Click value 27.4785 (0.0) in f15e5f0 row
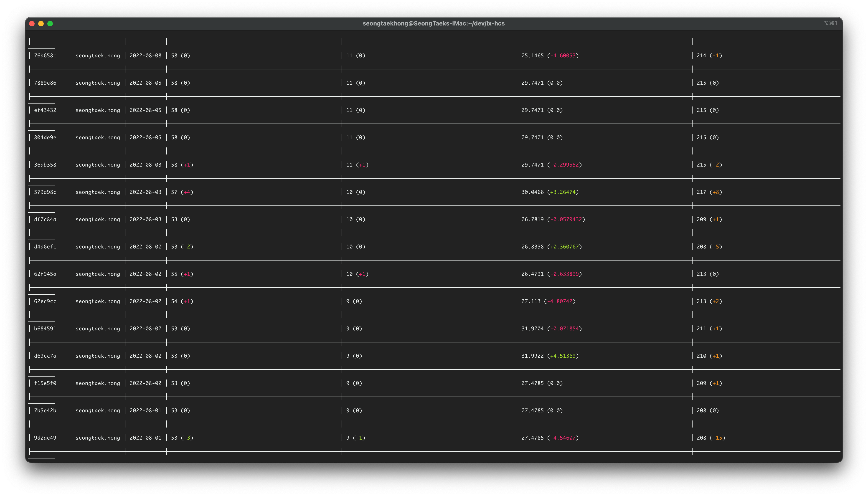Screen dimensions: 868x496 (542, 383)
